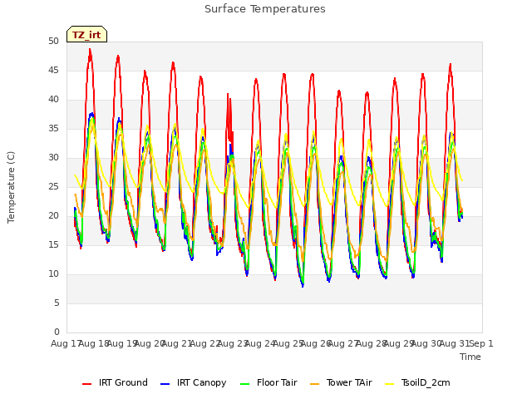This screenshot has width=532, height=399.
Task: Click the IRT Ground peak on Aug 18
Action: (x=90, y=50)
